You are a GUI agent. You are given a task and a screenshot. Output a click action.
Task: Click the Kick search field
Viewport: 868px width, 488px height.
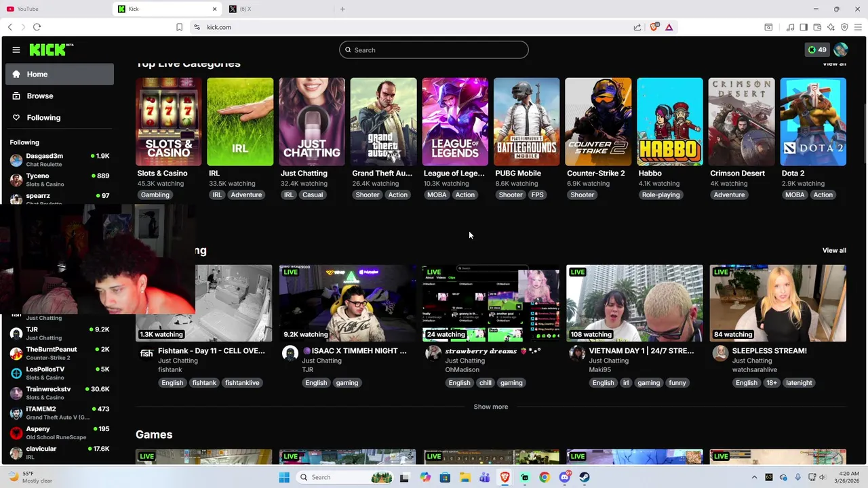click(x=434, y=49)
